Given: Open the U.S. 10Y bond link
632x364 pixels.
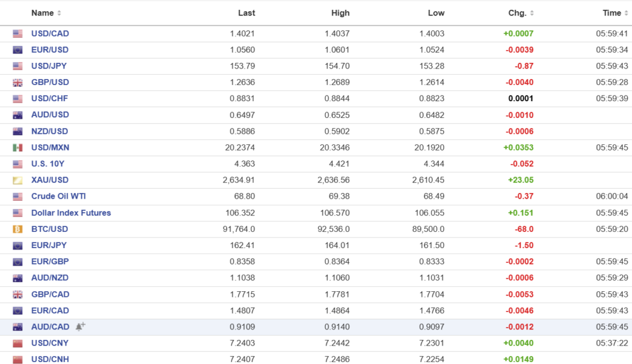Looking at the screenshot, I should tap(49, 163).
